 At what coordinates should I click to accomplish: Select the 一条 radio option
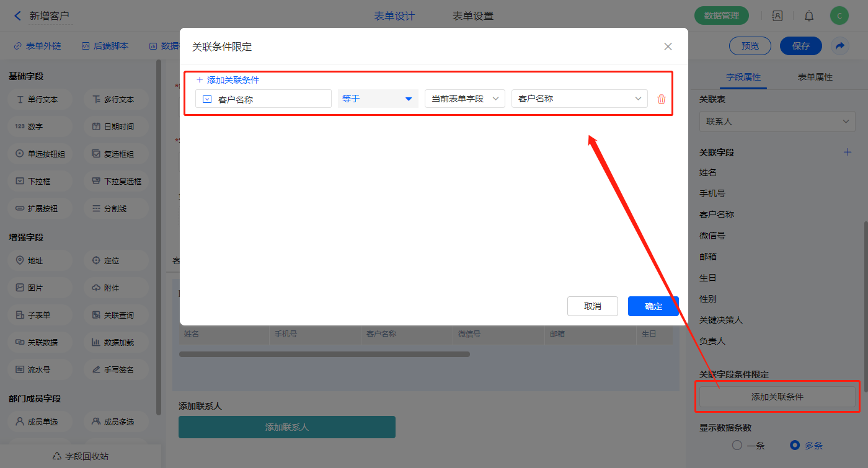point(737,445)
